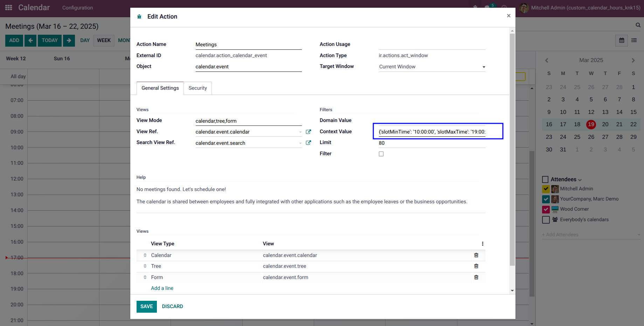Expand the View Ref. dropdown arrow
The height and width of the screenshot is (326, 644).
coord(300,132)
